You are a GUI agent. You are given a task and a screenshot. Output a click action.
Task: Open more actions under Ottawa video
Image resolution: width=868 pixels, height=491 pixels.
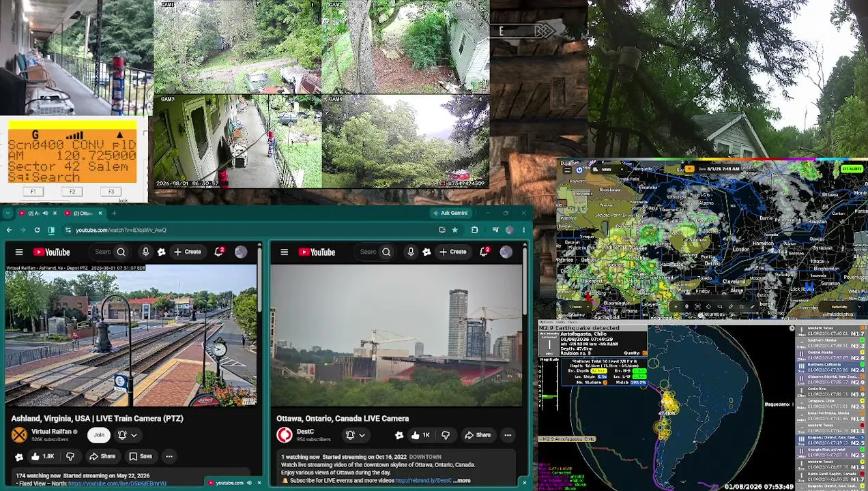pos(508,435)
